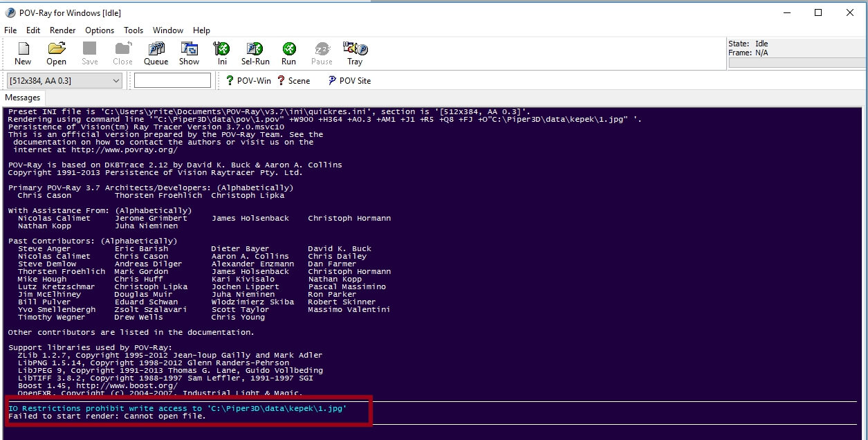
Task: Click the POV-Ray application icon in title bar
Action: [10, 12]
